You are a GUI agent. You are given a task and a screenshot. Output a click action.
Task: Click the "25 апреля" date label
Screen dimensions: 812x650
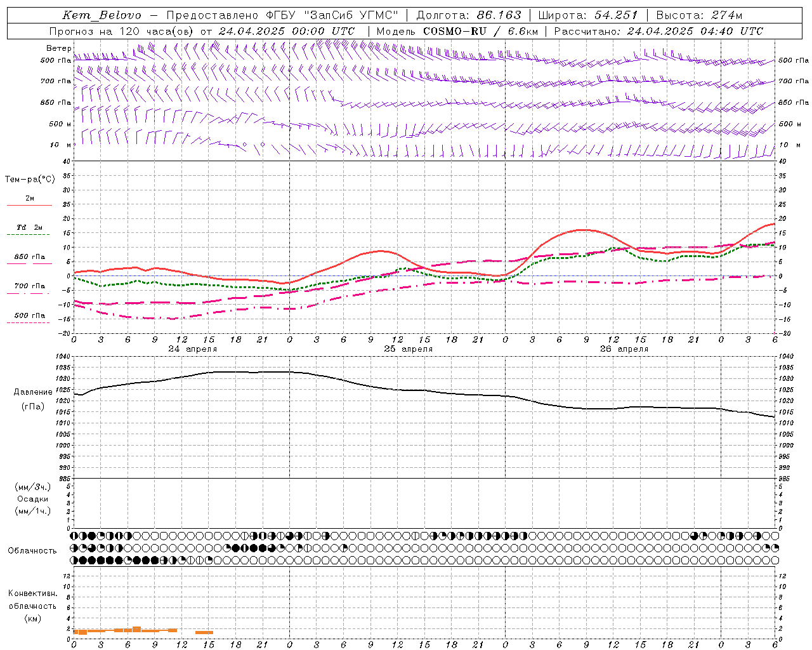(408, 349)
